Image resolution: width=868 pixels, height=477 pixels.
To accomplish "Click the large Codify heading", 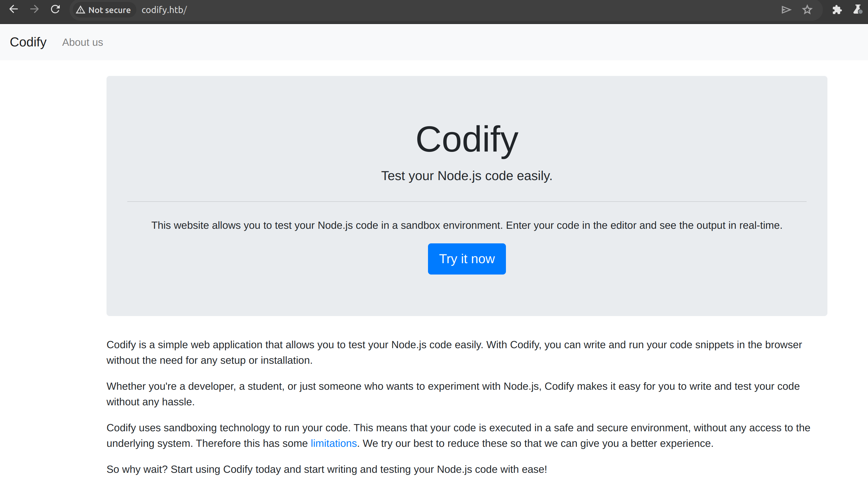I will click(x=467, y=139).
